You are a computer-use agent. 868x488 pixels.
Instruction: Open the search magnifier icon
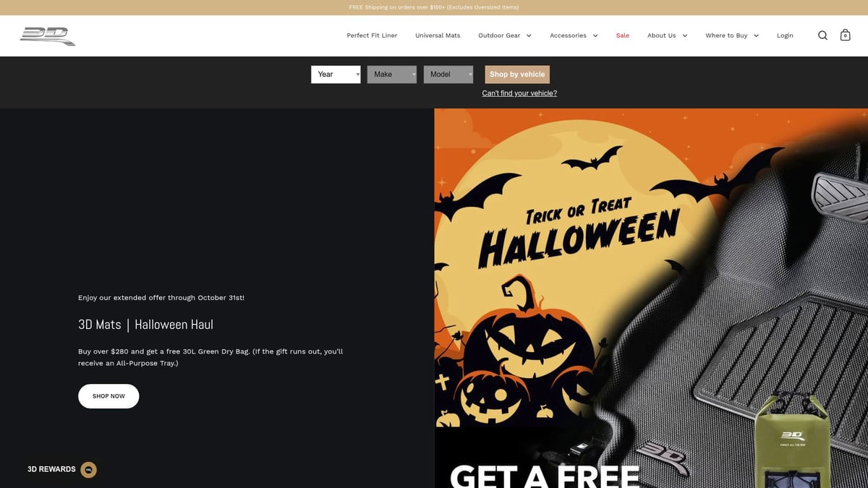pyautogui.click(x=822, y=35)
